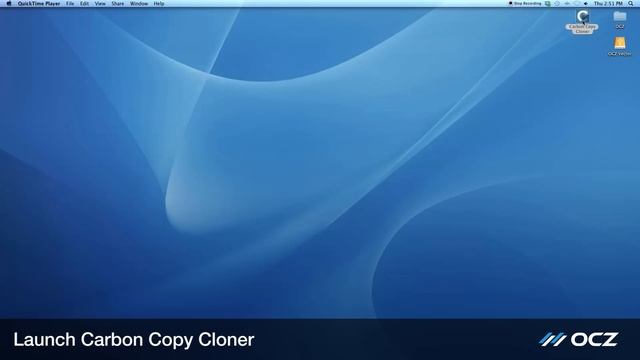Open the volume menu bar icon
Image resolution: width=640 pixels, height=360 pixels.
point(586,3)
